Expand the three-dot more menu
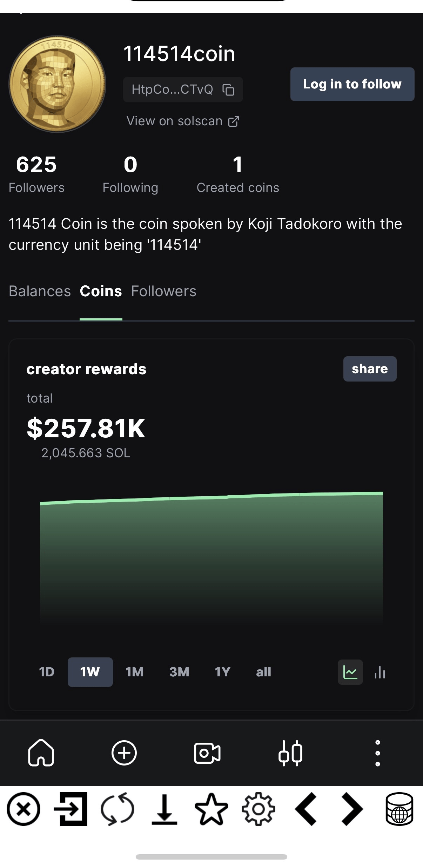This screenshot has height=868, width=423. (x=377, y=753)
